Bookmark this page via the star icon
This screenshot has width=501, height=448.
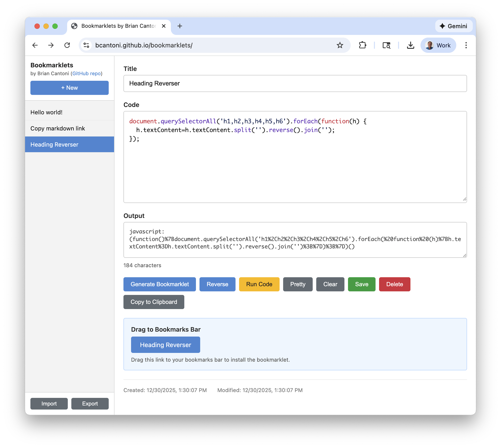tap(340, 45)
